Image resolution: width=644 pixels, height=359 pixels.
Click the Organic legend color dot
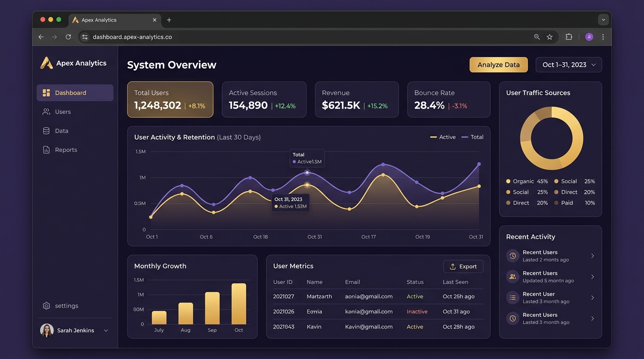[x=508, y=181]
